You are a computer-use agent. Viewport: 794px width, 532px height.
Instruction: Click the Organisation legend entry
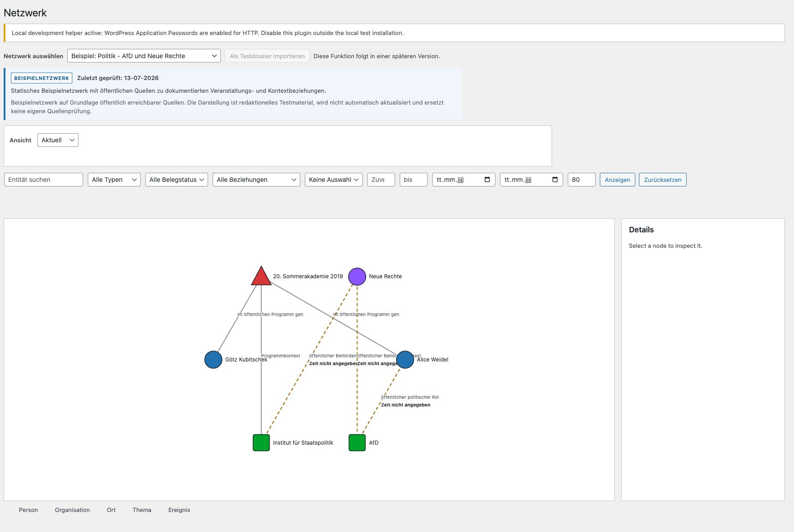tap(72, 510)
